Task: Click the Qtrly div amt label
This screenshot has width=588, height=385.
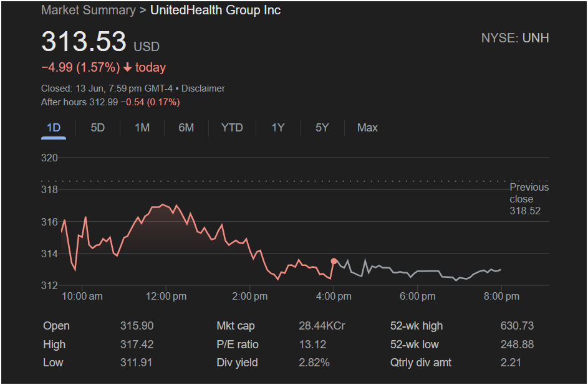Action: (421, 363)
